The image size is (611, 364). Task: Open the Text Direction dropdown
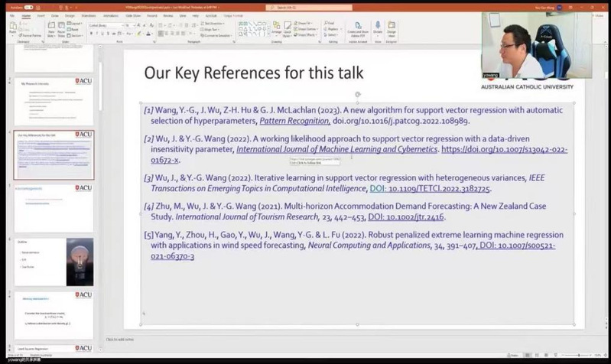[212, 24]
